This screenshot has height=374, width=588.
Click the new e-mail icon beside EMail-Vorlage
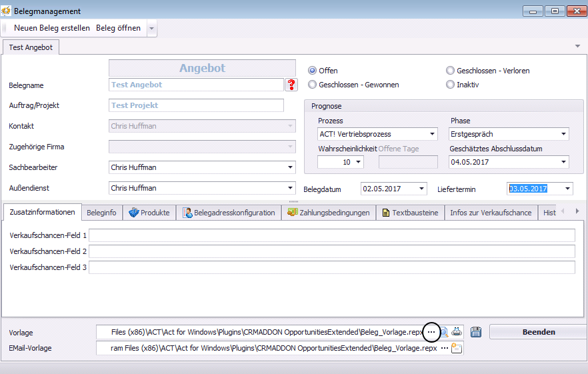tap(457, 348)
